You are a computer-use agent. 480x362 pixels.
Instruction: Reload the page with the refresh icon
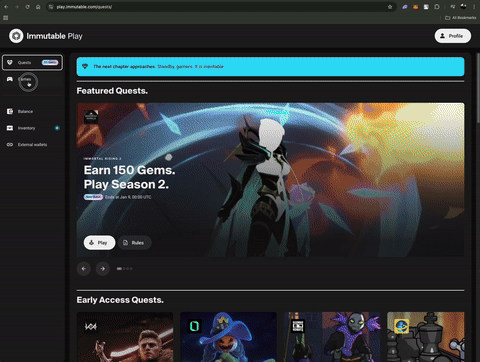coord(27,7)
